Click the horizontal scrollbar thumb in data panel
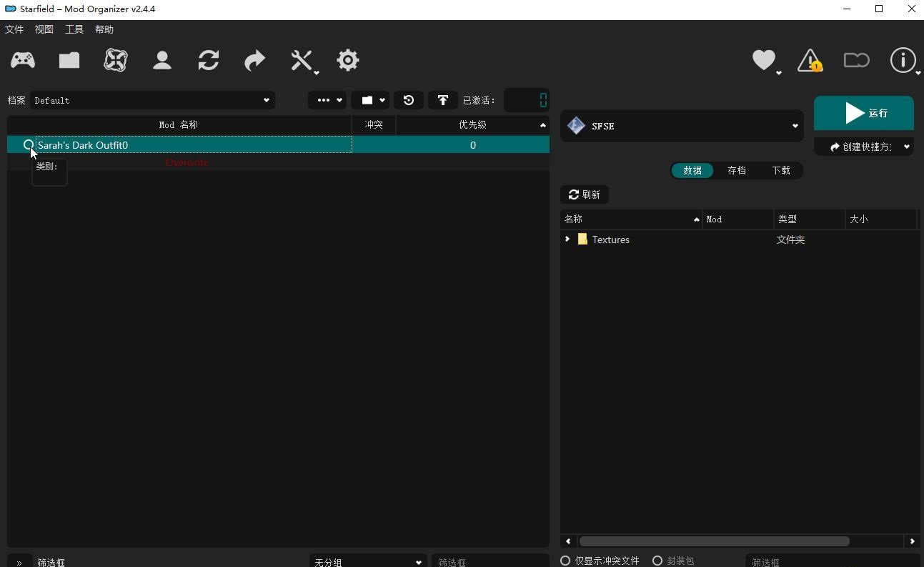The width and height of the screenshot is (924, 567). click(714, 541)
